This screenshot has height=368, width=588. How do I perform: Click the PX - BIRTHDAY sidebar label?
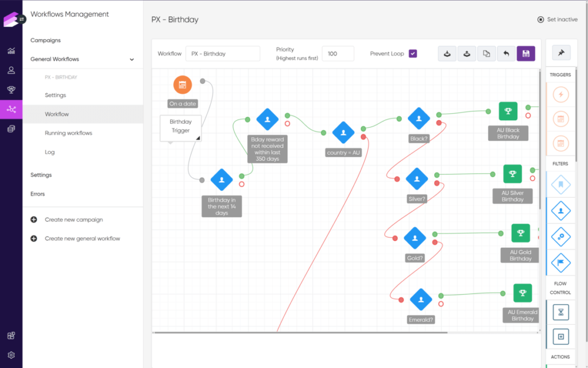point(61,78)
